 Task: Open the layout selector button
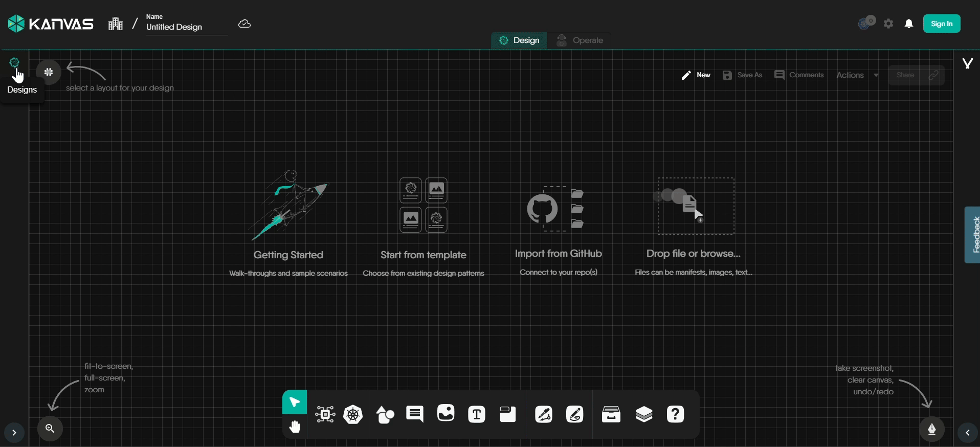click(x=49, y=72)
